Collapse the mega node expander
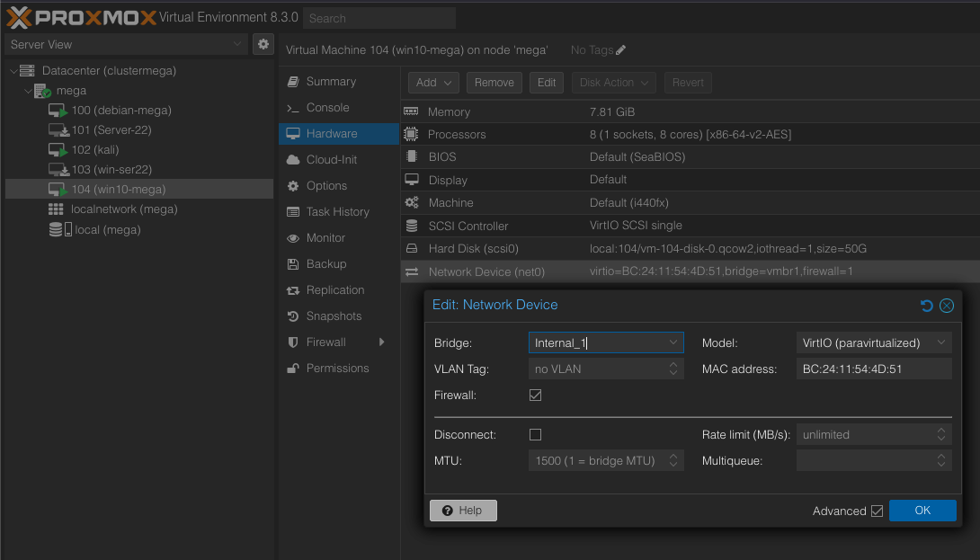This screenshot has width=980, height=560. [x=28, y=91]
